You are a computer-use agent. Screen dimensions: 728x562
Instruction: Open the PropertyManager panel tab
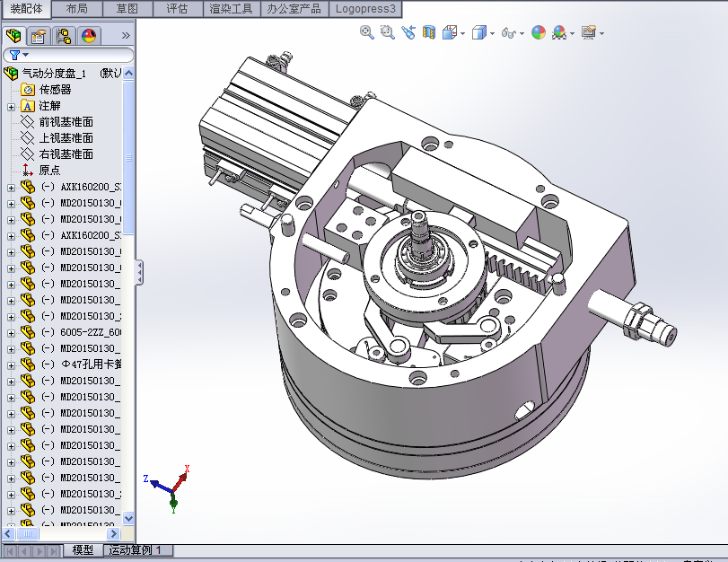(x=38, y=36)
